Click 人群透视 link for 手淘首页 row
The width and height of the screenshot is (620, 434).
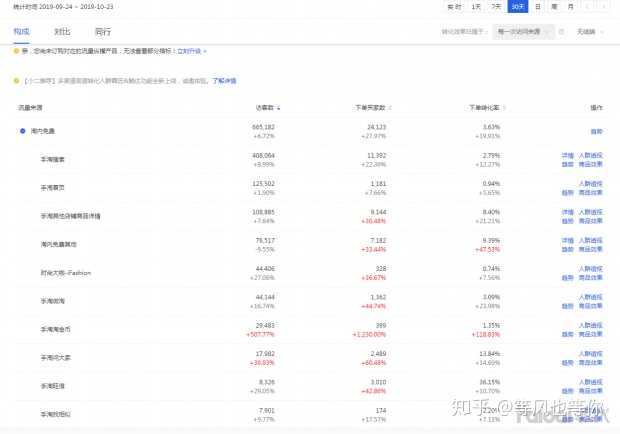[x=590, y=184]
